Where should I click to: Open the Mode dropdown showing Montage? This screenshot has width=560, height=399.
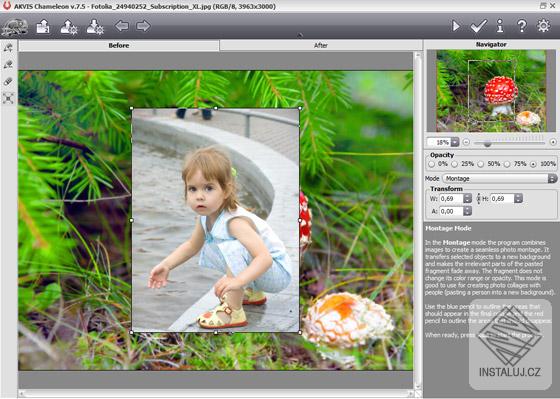(x=500, y=179)
